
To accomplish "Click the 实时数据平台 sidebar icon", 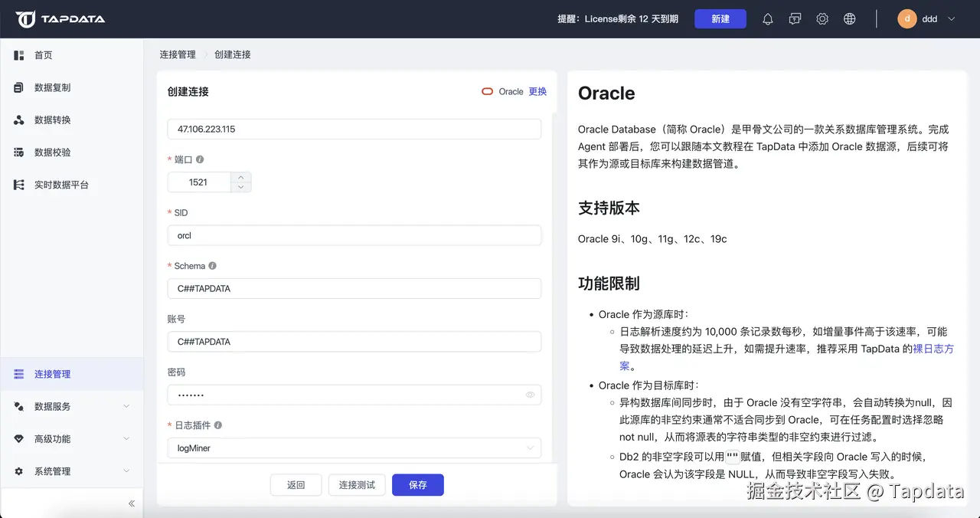I will tap(19, 185).
